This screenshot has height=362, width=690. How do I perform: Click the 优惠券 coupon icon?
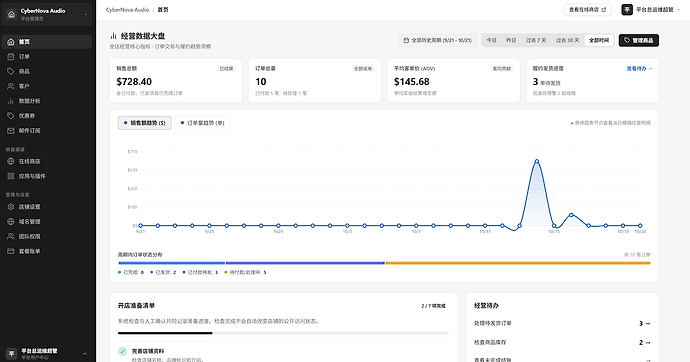[11, 116]
